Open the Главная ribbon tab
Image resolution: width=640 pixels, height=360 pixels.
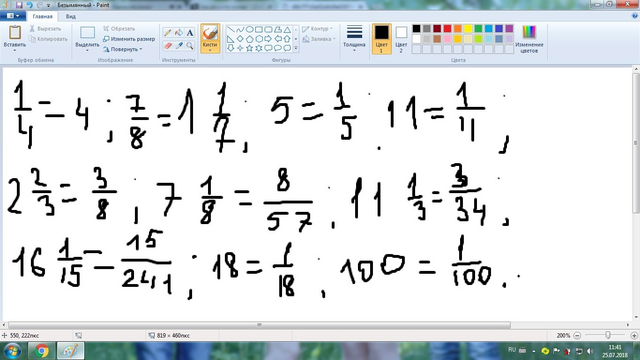(42, 16)
